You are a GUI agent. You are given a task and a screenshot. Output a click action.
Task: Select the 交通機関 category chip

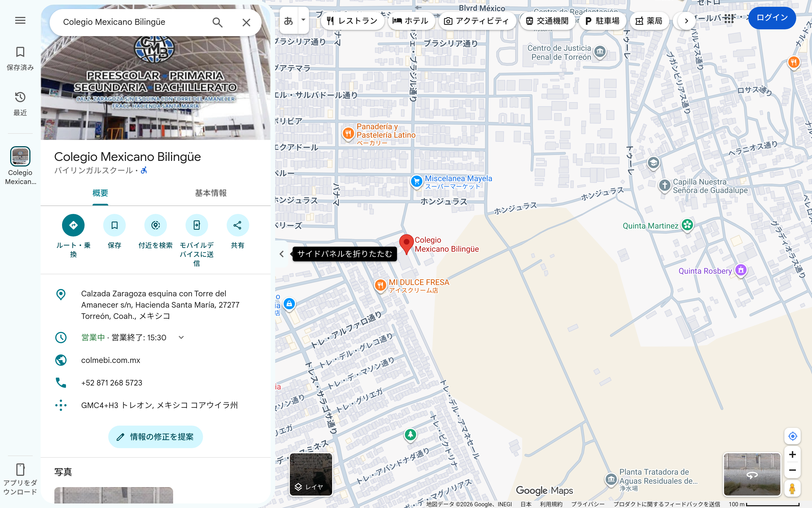click(x=547, y=21)
